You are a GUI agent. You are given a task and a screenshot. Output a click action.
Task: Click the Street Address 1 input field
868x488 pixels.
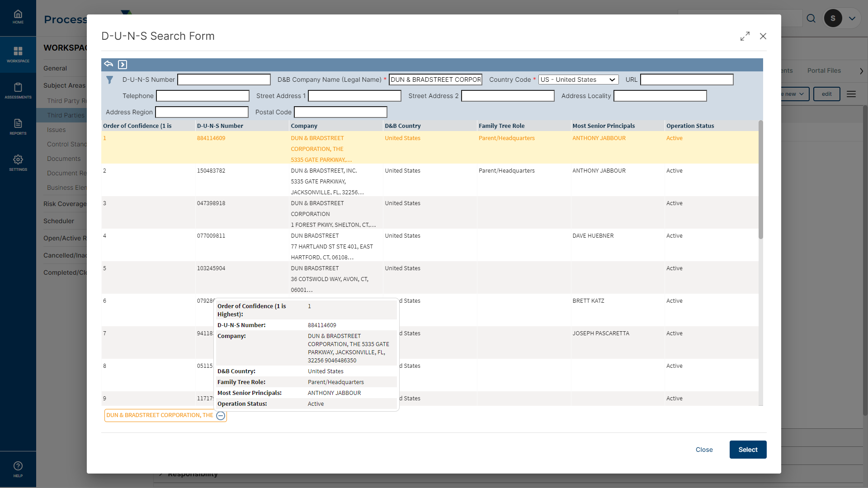coord(354,96)
